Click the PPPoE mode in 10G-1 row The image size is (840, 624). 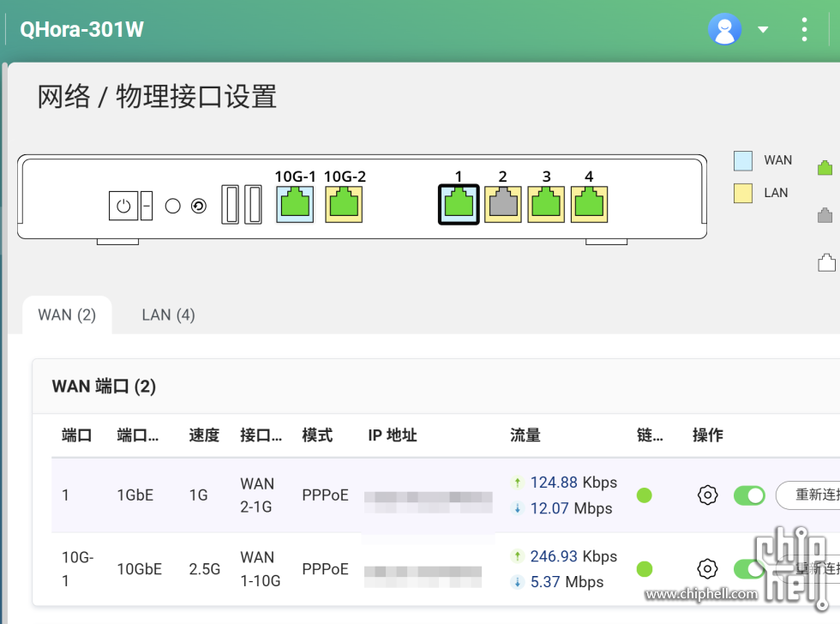[325, 569]
